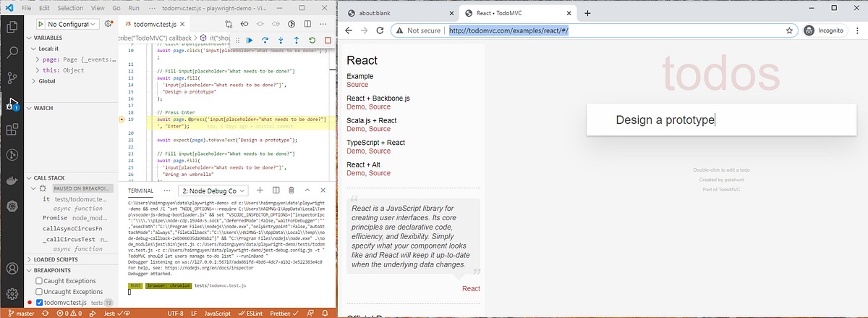Stop the debug session

pos(328,41)
